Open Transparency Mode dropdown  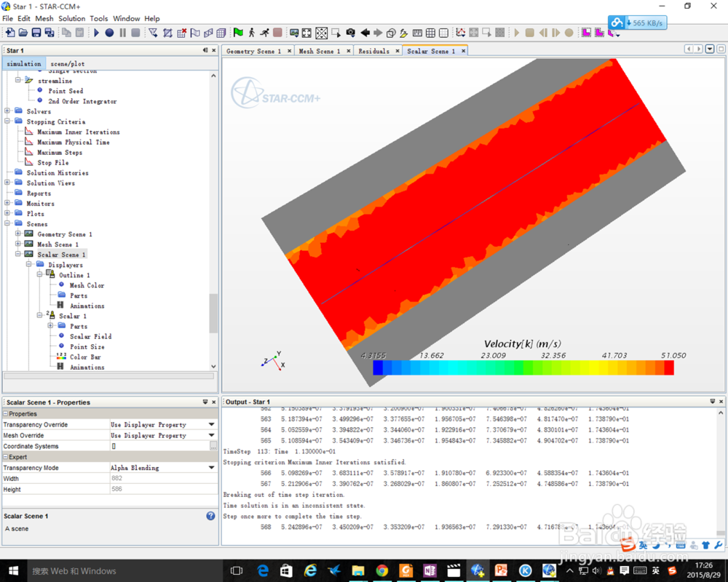click(212, 467)
